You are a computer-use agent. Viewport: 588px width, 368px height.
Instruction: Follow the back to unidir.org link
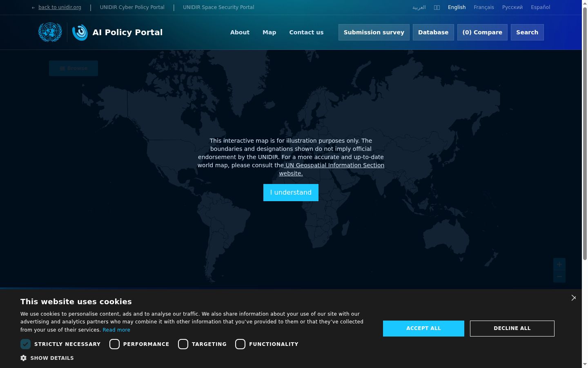(60, 7)
